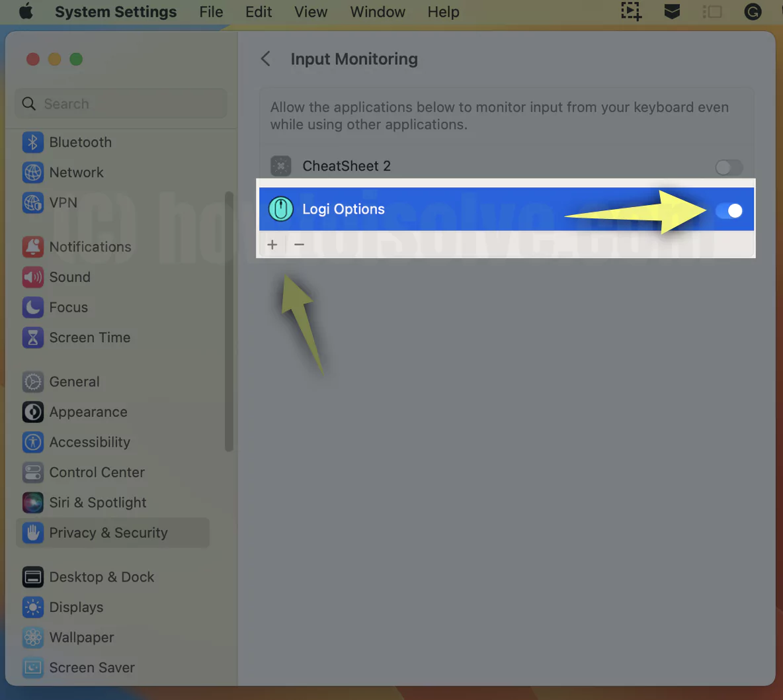
Task: Open the Edit menu
Action: (x=259, y=11)
